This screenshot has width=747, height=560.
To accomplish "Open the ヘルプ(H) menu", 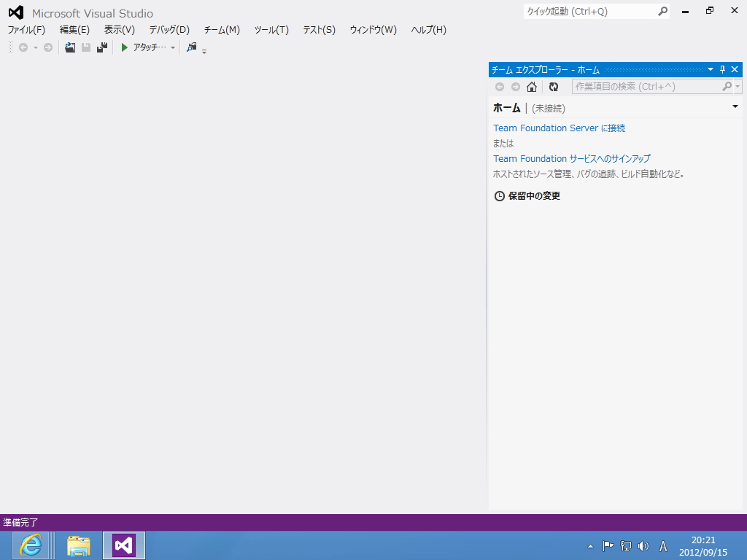I will coord(429,30).
